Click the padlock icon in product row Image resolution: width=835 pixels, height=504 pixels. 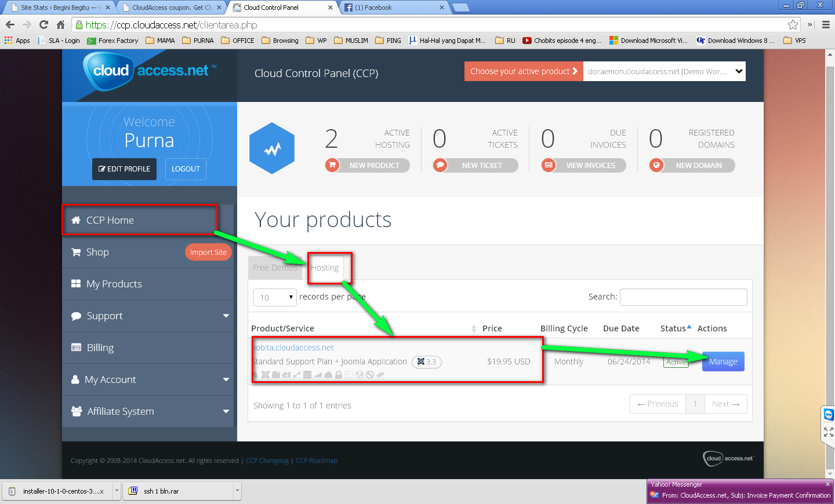click(339, 375)
